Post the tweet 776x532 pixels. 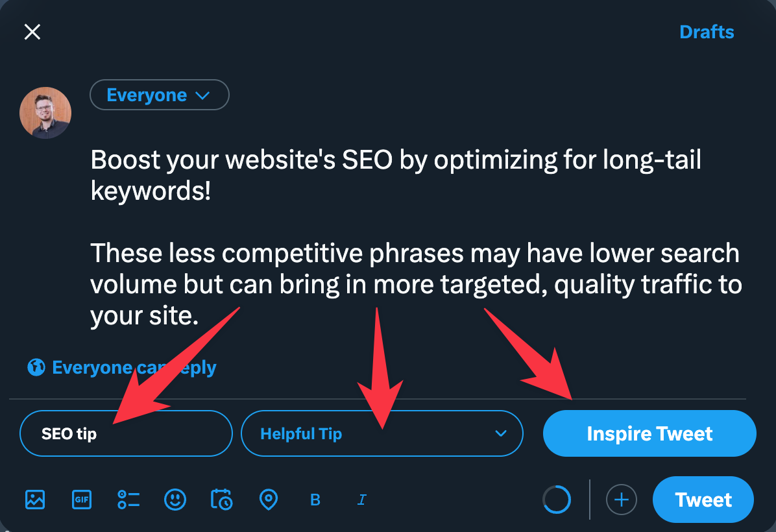703,500
